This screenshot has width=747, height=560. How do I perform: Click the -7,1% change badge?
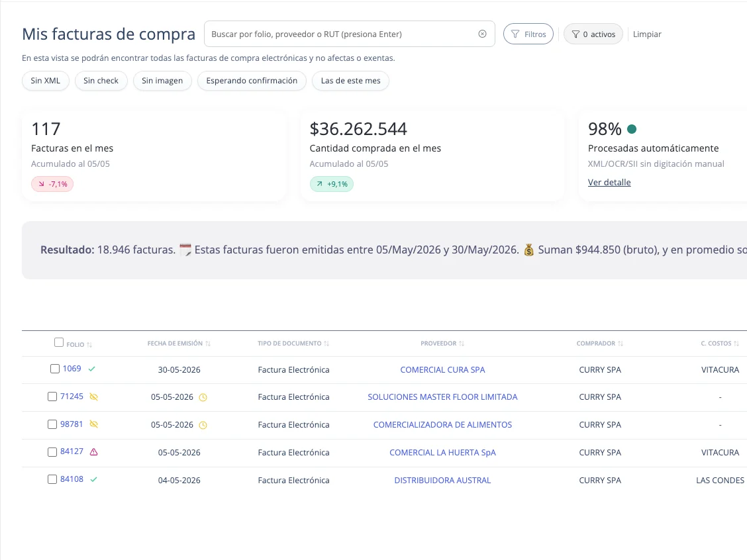pos(52,184)
